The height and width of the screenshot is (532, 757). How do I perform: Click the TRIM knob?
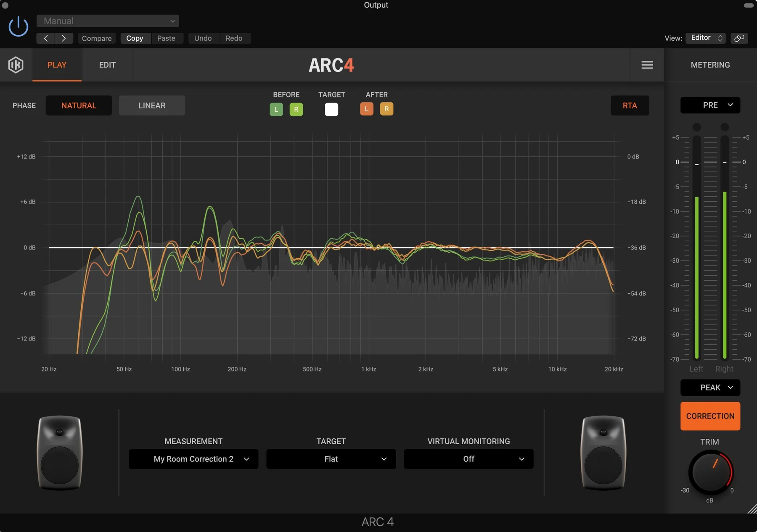point(710,472)
